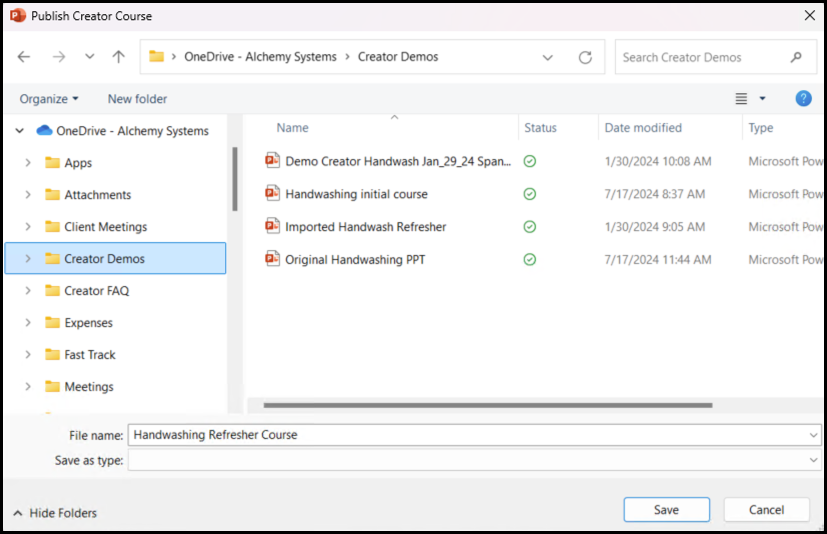Click sync status icon for Demo Creator Handwash
Viewport: 827px width, 534px height.
(530, 161)
